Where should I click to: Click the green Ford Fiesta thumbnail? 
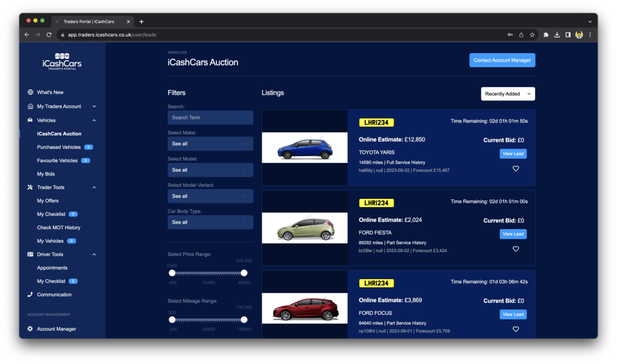(305, 228)
